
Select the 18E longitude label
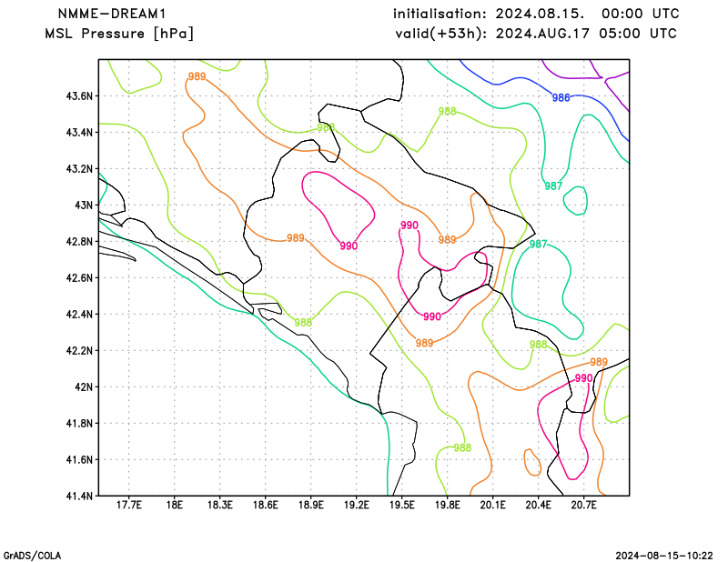174,505
